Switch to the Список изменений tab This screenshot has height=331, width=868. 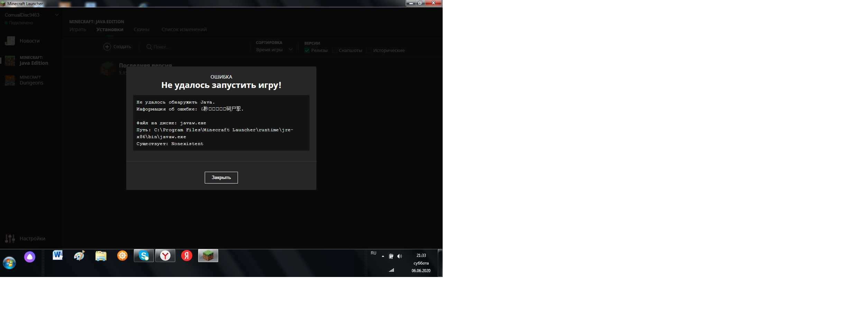pos(184,29)
